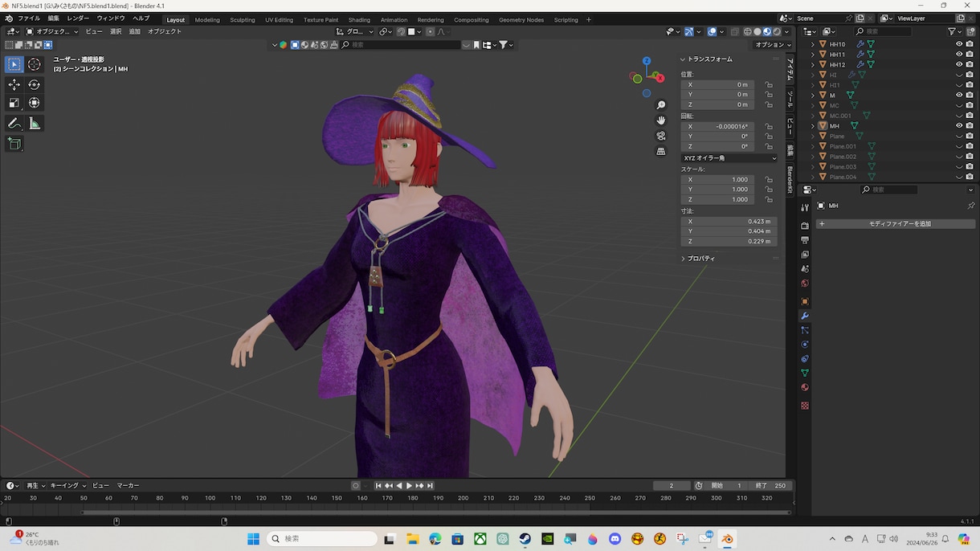Screen dimensions: 980x551
Task: Open the オプション dropdown
Action: click(773, 45)
